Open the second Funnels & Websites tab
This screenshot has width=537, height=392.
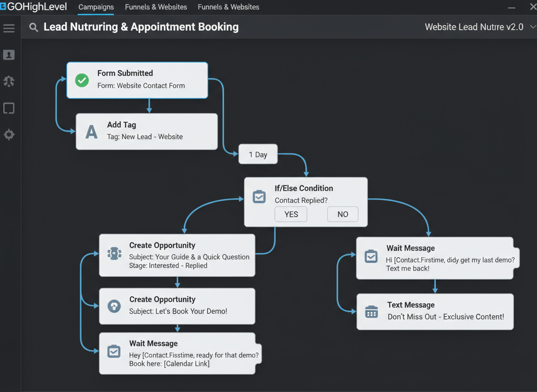tap(229, 7)
